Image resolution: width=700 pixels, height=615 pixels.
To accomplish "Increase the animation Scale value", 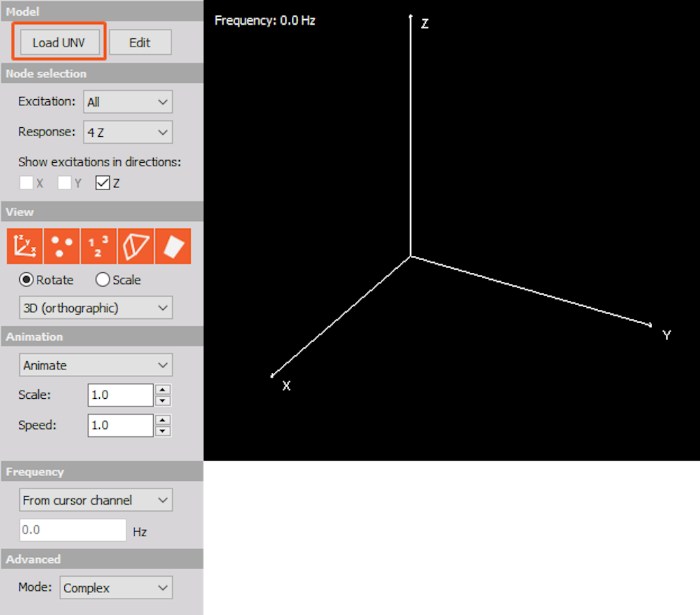I will tap(163, 389).
